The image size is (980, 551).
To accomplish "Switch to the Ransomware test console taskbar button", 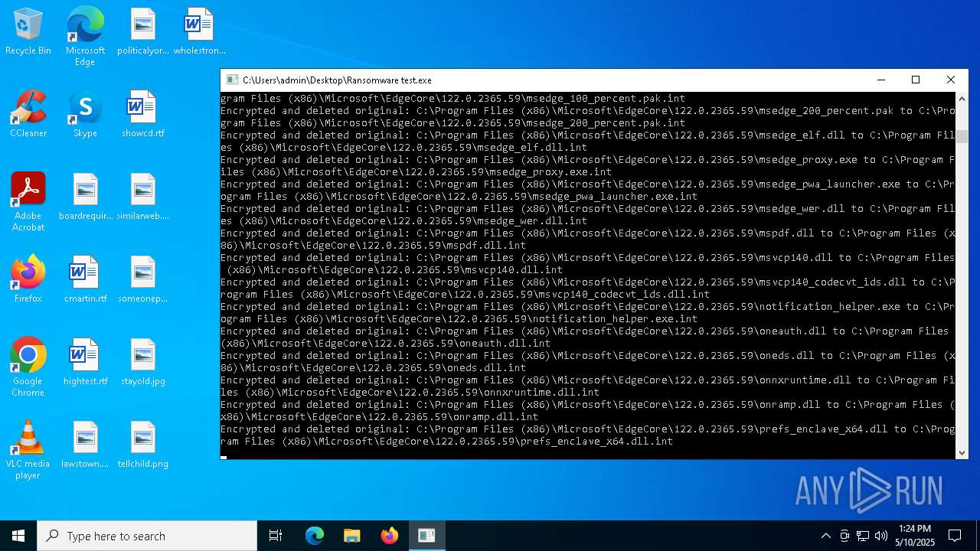I will [x=426, y=536].
